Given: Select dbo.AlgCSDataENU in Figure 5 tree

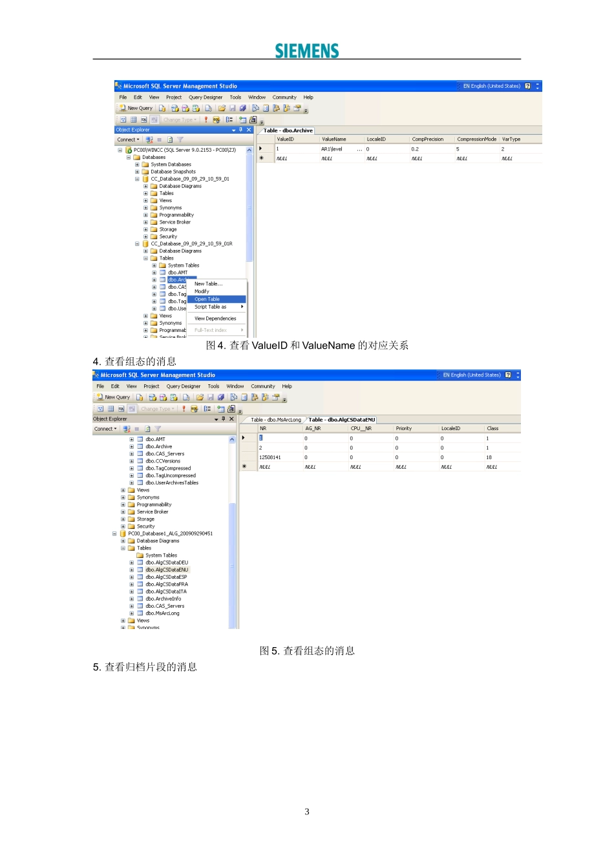Looking at the screenshot, I should click(x=167, y=570).
